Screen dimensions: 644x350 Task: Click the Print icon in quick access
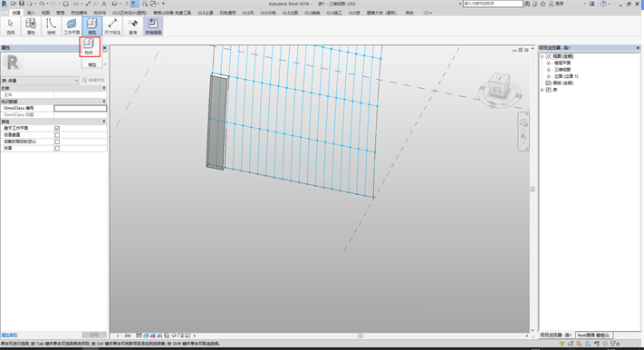coord(65,4)
